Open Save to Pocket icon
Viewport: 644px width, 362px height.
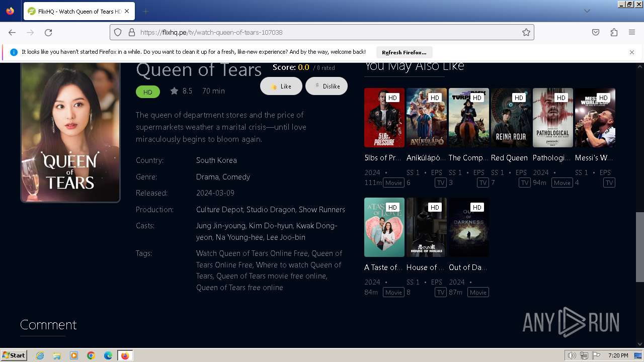coord(596,32)
